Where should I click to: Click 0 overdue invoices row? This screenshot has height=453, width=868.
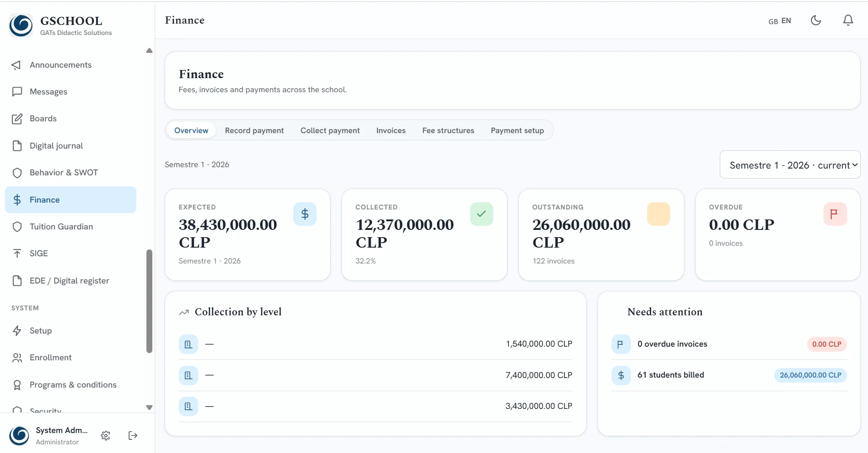tap(729, 344)
